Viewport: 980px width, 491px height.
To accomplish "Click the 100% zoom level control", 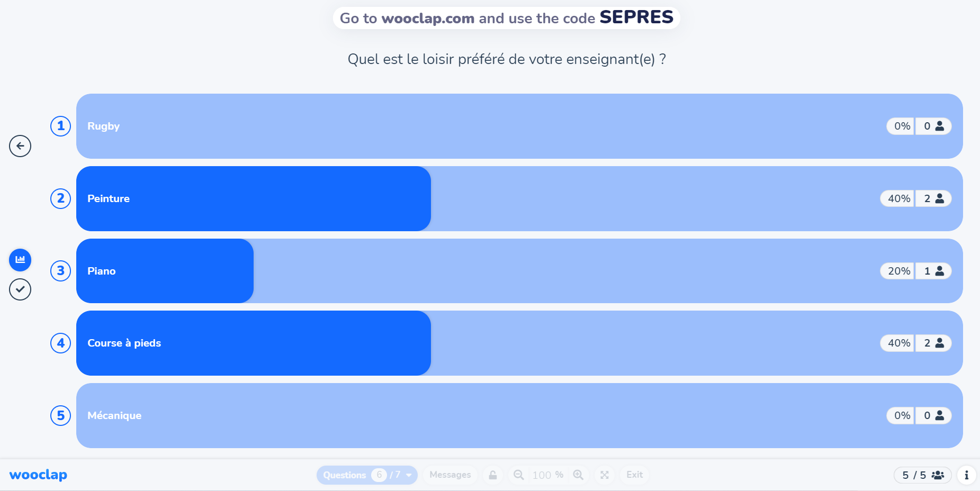I will 548,475.
